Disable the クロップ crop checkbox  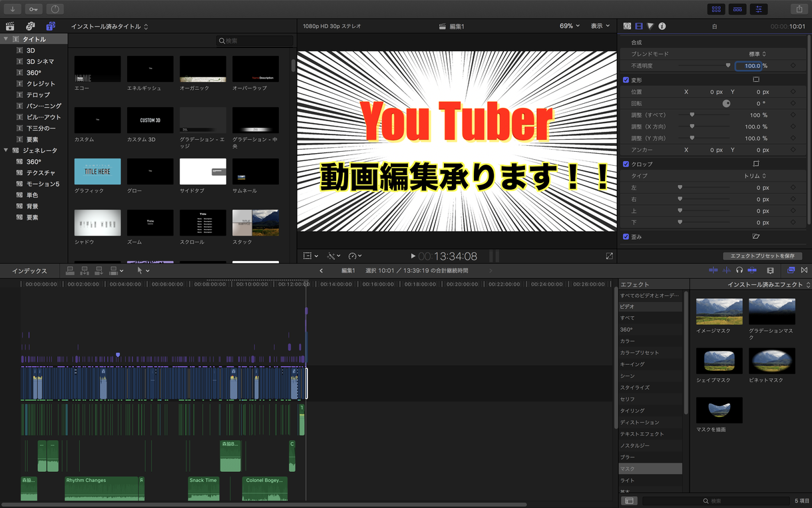click(626, 164)
